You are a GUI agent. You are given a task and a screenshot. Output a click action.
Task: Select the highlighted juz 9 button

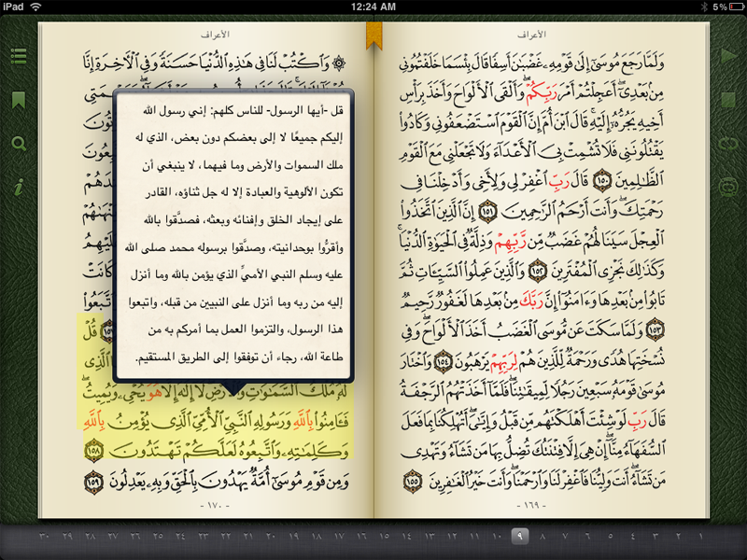point(520,536)
